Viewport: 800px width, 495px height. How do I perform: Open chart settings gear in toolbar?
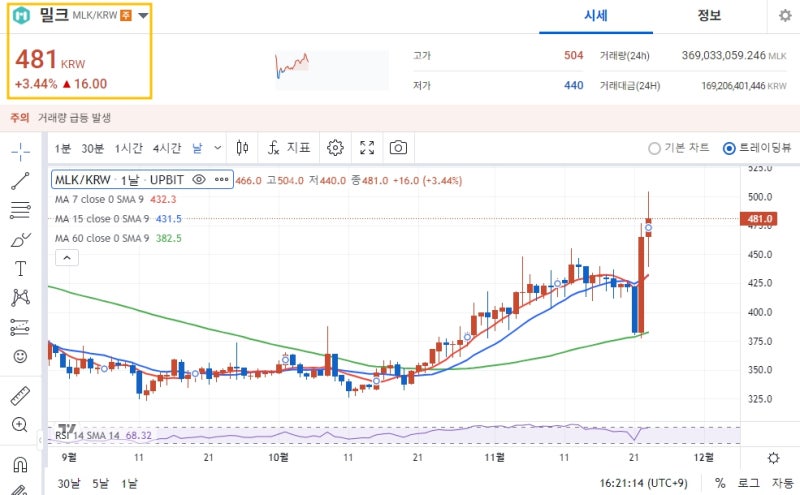coord(335,148)
